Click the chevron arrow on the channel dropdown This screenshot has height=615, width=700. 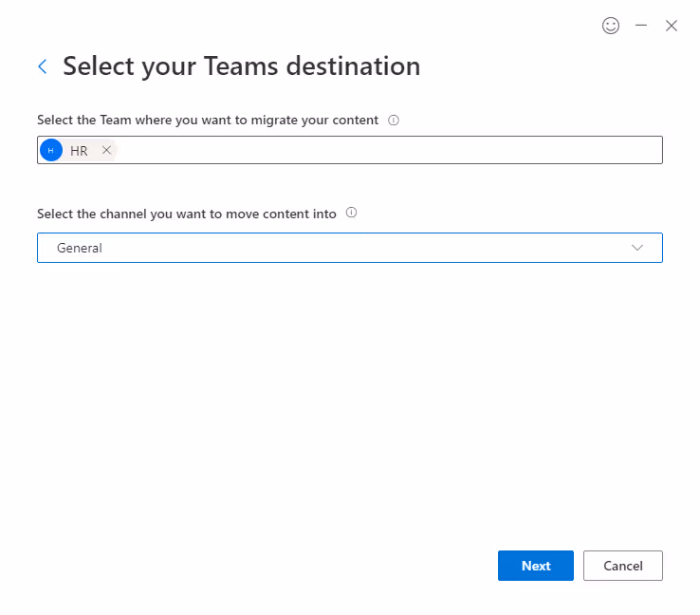637,248
